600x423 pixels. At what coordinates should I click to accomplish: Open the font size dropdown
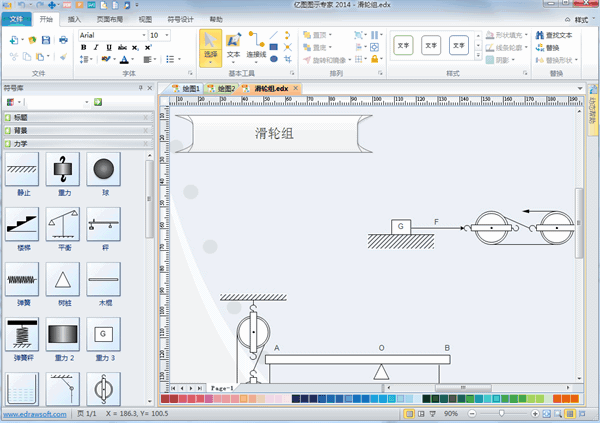tap(167, 35)
